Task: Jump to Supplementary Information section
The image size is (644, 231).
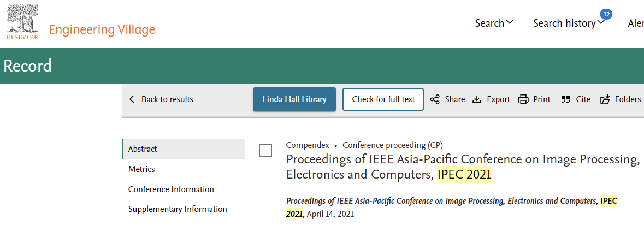Action: [x=178, y=209]
